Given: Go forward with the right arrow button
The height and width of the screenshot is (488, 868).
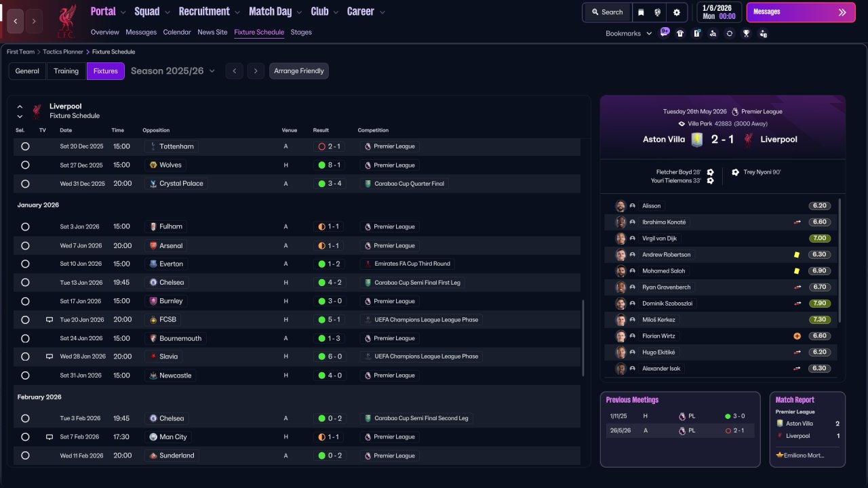Looking at the screenshot, I should (34, 21).
